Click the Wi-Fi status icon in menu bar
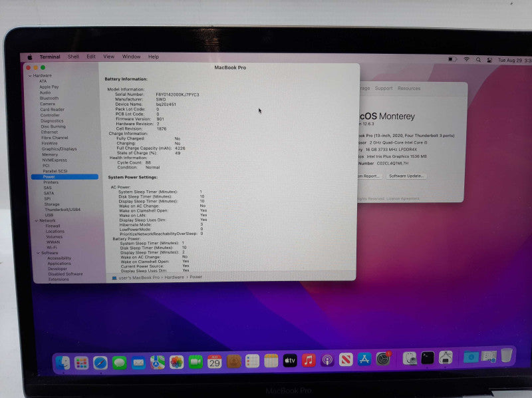The width and height of the screenshot is (532, 398). coord(467,59)
